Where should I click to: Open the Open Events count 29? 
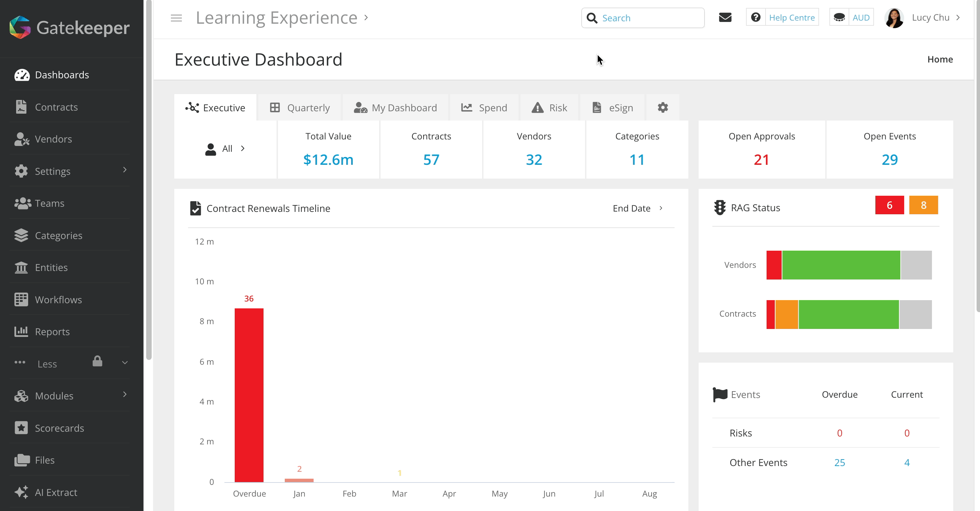889,160
